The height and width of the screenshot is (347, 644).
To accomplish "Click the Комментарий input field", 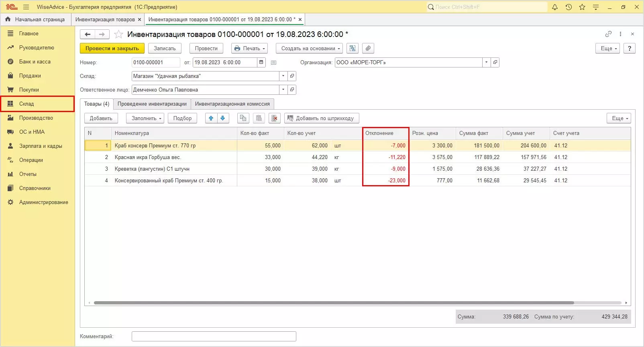I will (x=214, y=336).
